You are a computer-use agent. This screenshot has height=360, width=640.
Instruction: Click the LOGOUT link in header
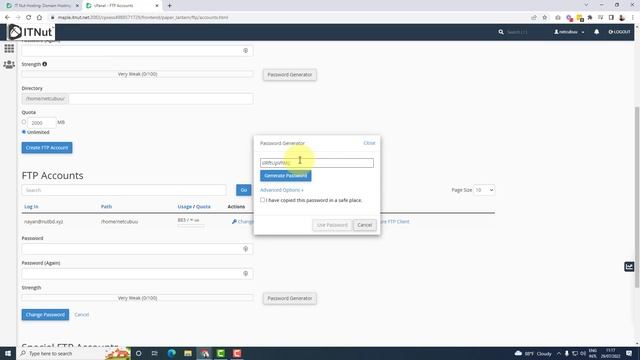(x=619, y=32)
